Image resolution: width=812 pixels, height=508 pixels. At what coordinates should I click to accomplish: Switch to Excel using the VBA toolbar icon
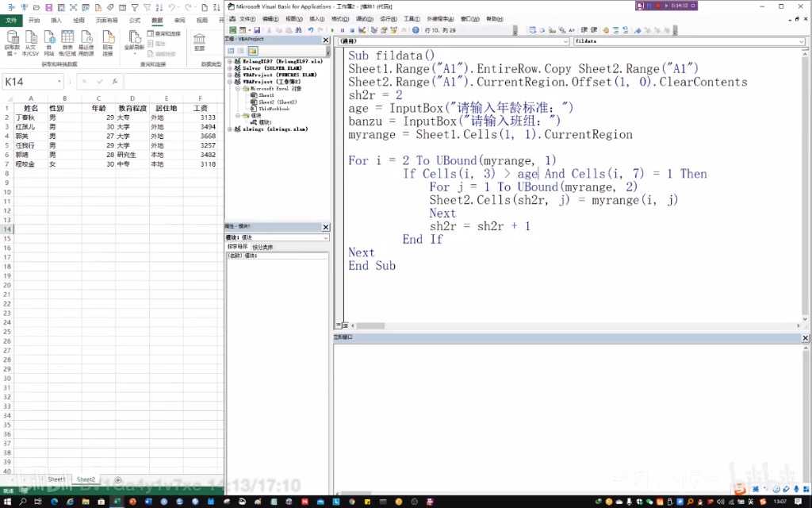pyautogui.click(x=232, y=30)
